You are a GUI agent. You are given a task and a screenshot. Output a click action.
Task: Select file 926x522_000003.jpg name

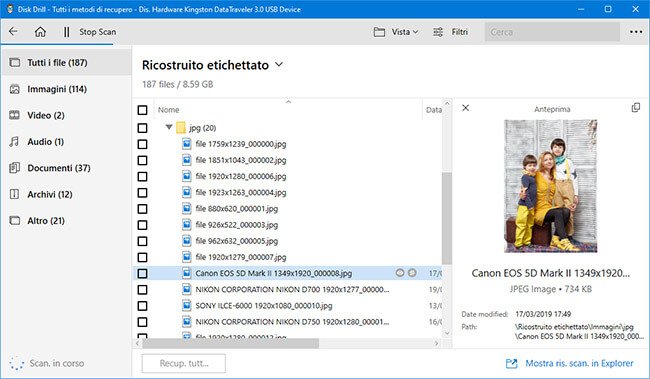[x=237, y=225]
